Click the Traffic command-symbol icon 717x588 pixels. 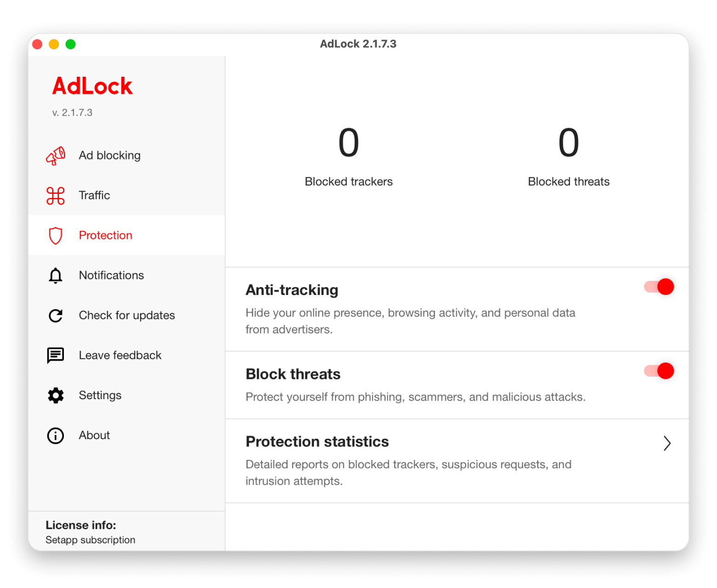pos(56,196)
